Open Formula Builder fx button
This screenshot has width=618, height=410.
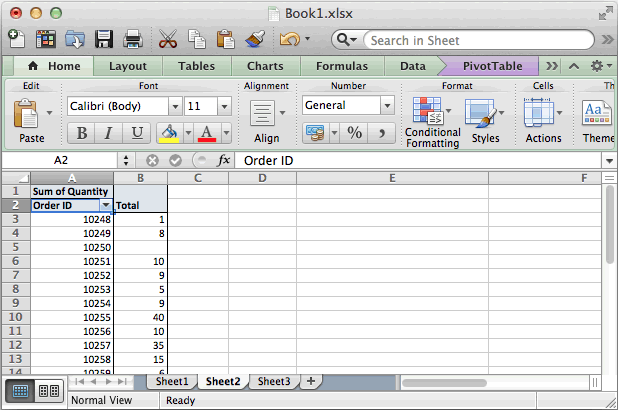(x=223, y=160)
